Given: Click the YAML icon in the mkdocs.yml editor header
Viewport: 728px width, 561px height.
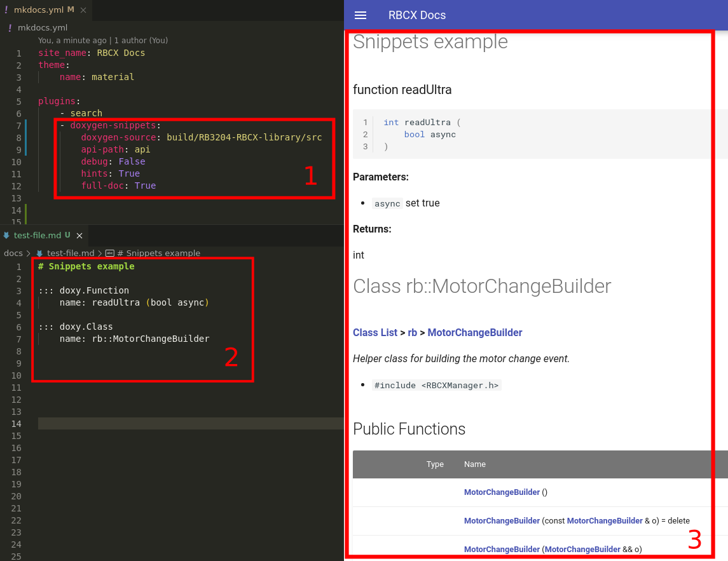Looking at the screenshot, I should point(9,28).
